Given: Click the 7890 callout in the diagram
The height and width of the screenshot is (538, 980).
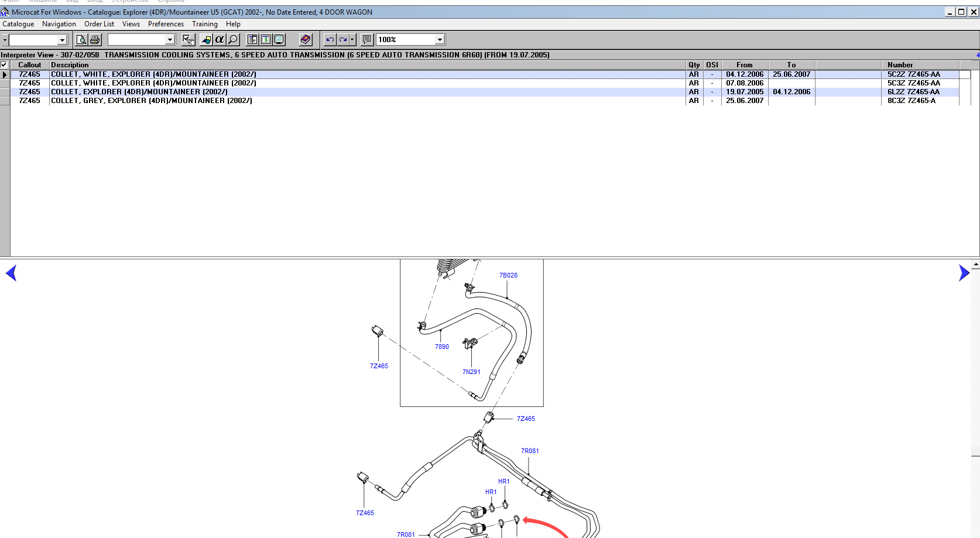Looking at the screenshot, I should tap(442, 347).
